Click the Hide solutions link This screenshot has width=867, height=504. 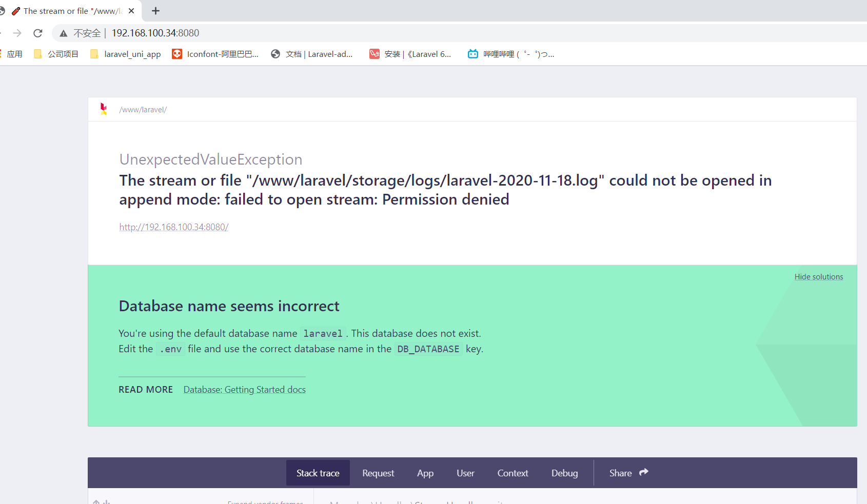coord(819,277)
